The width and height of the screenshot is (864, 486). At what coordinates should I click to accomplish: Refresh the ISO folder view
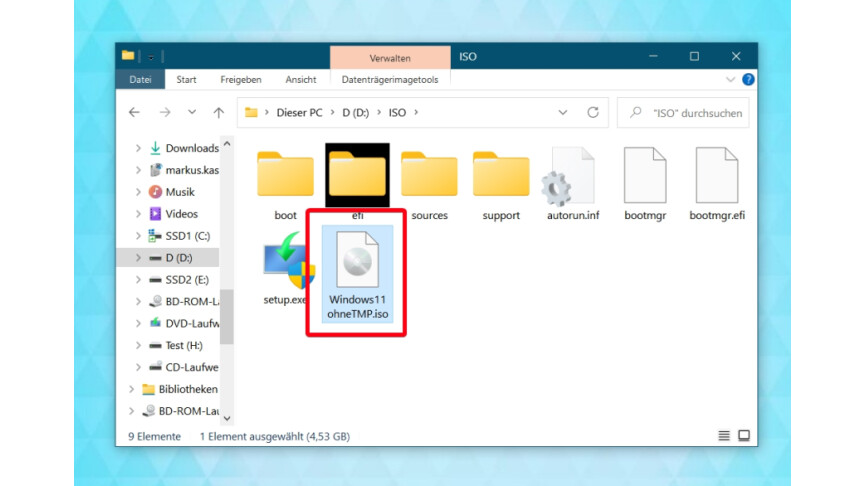pos(593,112)
